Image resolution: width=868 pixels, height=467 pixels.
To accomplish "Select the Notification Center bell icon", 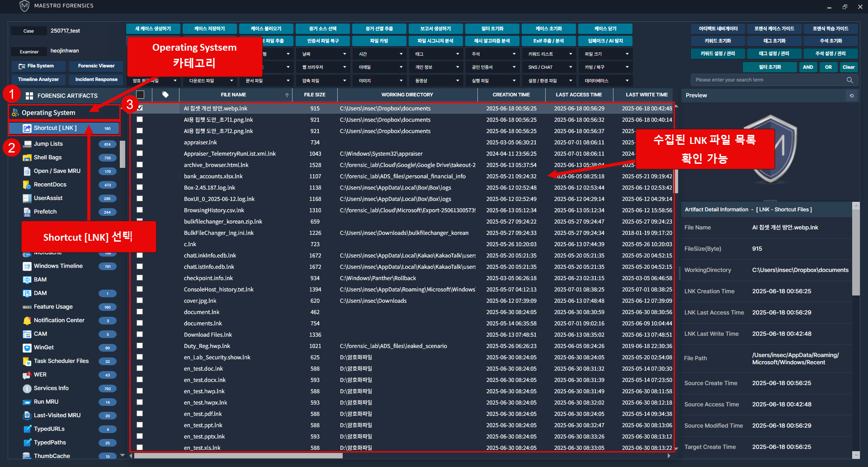I will click(x=27, y=320).
